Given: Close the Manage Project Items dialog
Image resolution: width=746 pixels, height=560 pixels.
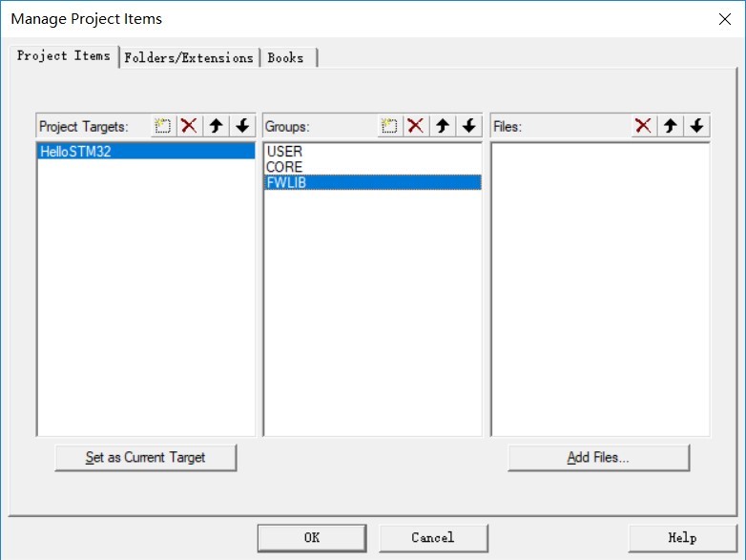Looking at the screenshot, I should (725, 19).
